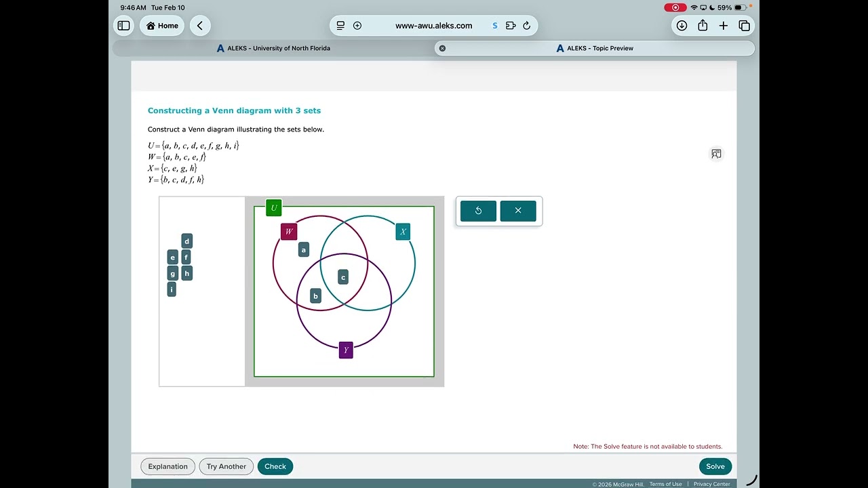Click the undo arrow button

tap(478, 211)
